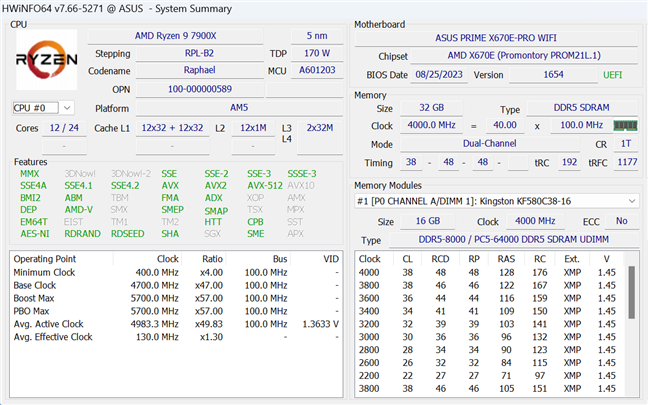Click the RPL-B2 stepping value

(x=200, y=53)
